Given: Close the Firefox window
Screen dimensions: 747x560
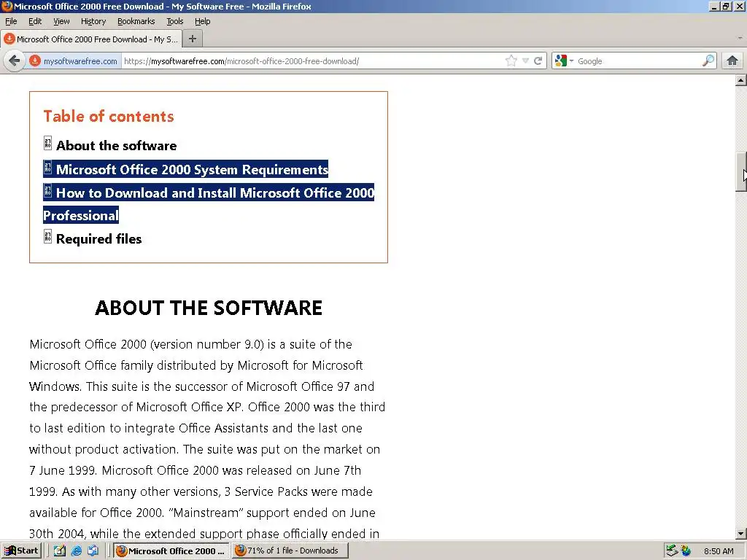Looking at the screenshot, I should pyautogui.click(x=740, y=6).
